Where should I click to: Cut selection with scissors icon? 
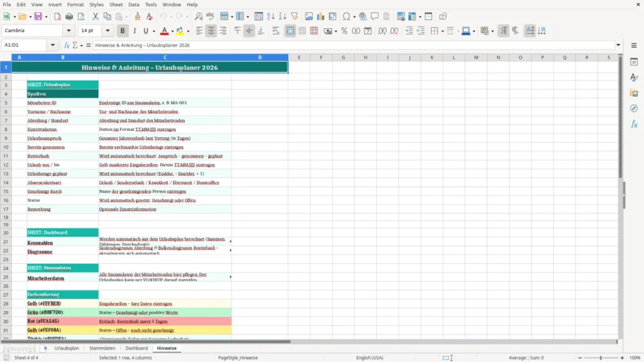point(96,16)
